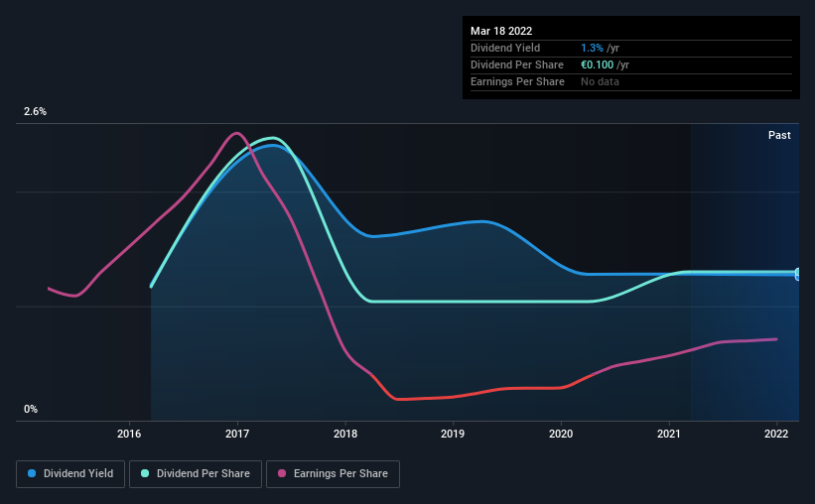
Task: Click the Mar 18 2022 tooltip date
Action: (x=501, y=31)
